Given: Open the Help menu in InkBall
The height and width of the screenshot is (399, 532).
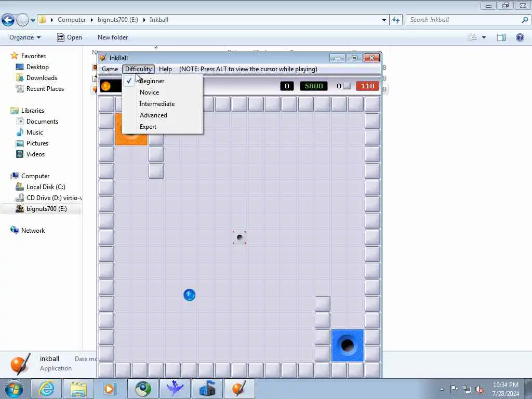Looking at the screenshot, I should coord(165,69).
